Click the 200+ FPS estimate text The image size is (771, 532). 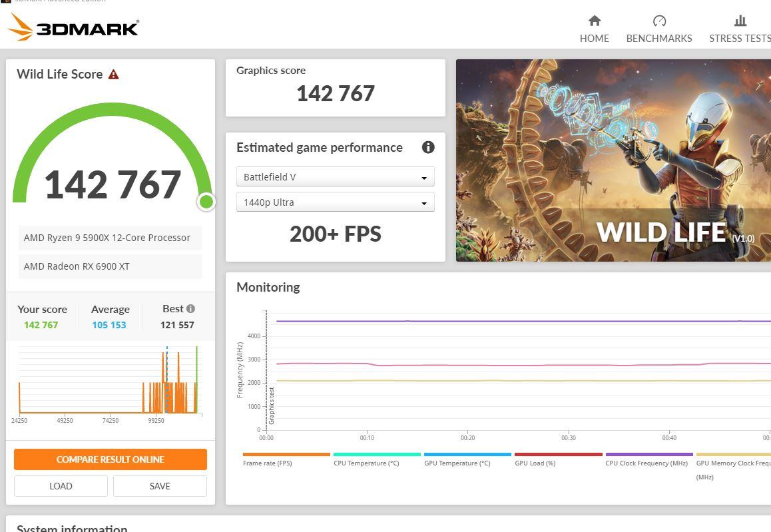336,234
